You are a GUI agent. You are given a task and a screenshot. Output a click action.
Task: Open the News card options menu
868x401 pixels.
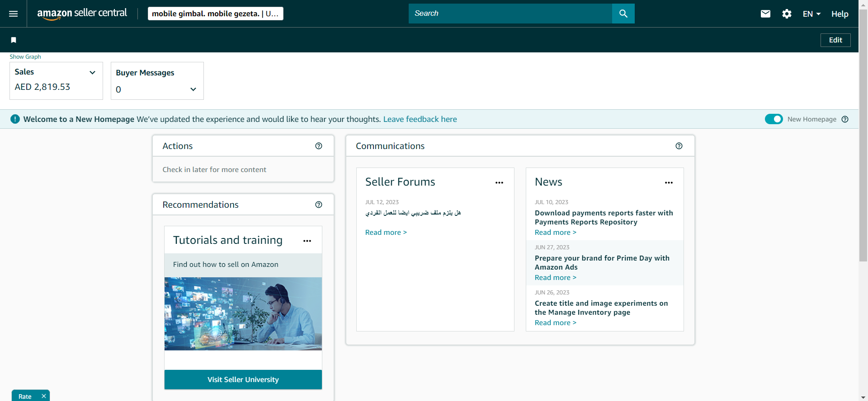point(669,183)
